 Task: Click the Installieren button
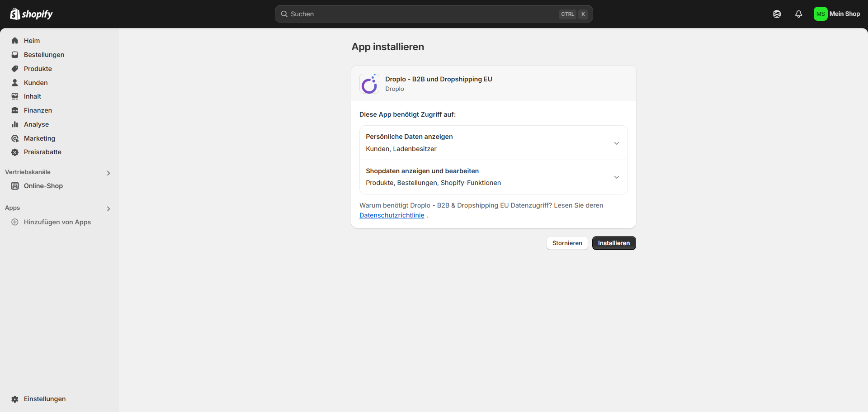[614, 243]
